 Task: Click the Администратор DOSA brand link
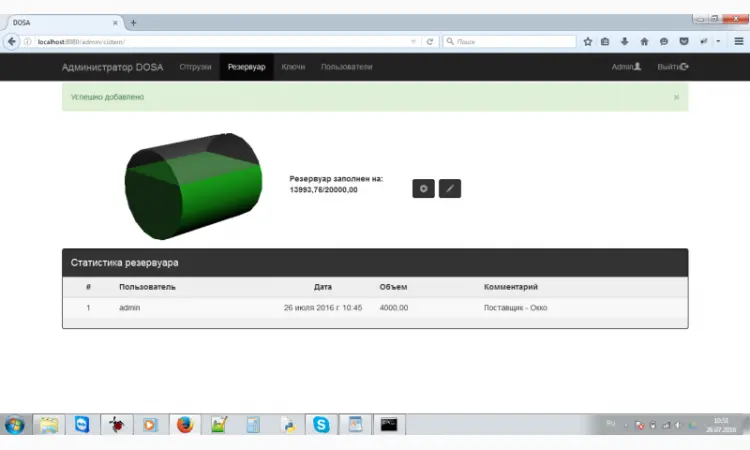point(112,67)
